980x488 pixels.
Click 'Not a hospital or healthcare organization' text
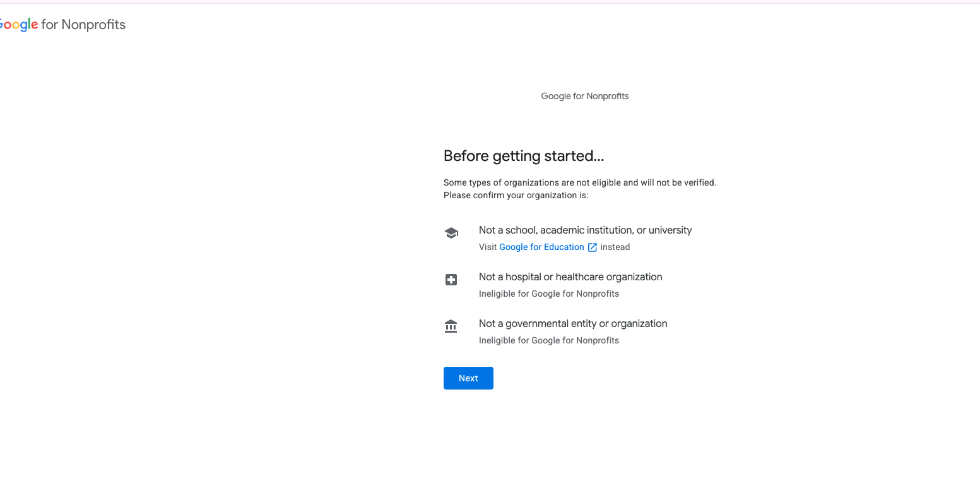tap(570, 277)
